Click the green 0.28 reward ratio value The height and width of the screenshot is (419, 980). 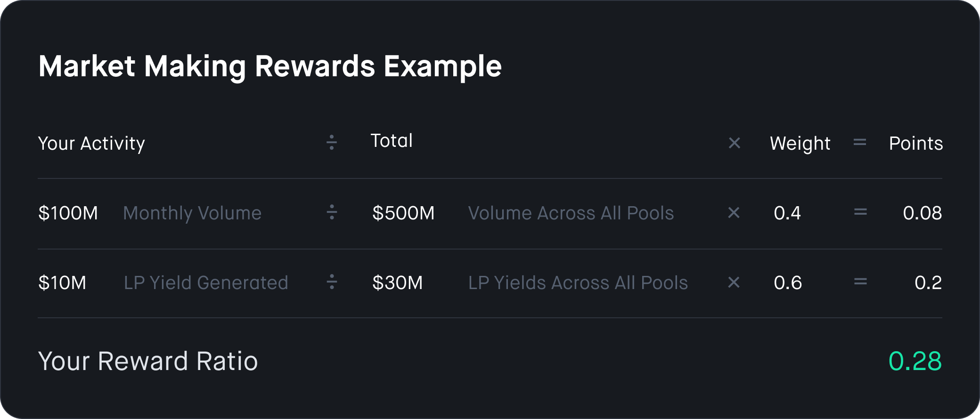pos(915,362)
